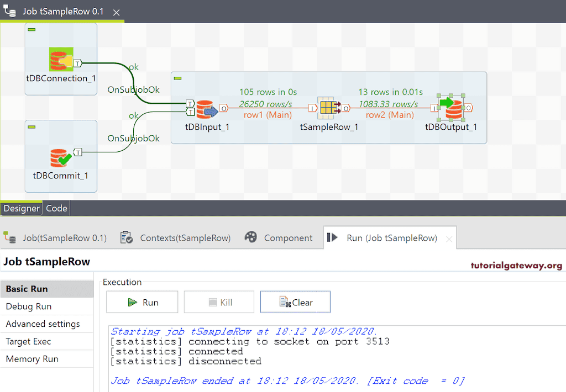Click the gear icon on the Component tab
This screenshot has width=566, height=392.
pyautogui.click(x=251, y=237)
